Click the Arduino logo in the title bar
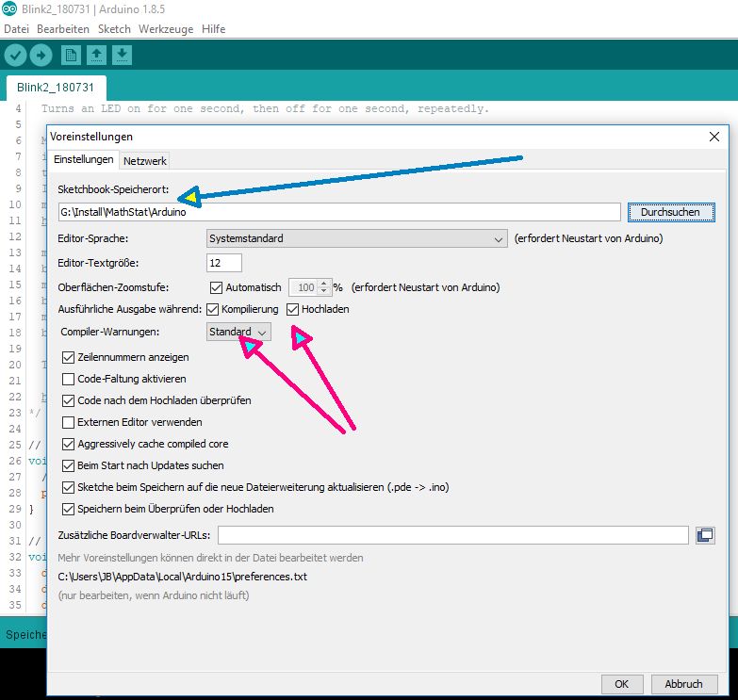This screenshot has height=700, width=738. [x=8, y=8]
